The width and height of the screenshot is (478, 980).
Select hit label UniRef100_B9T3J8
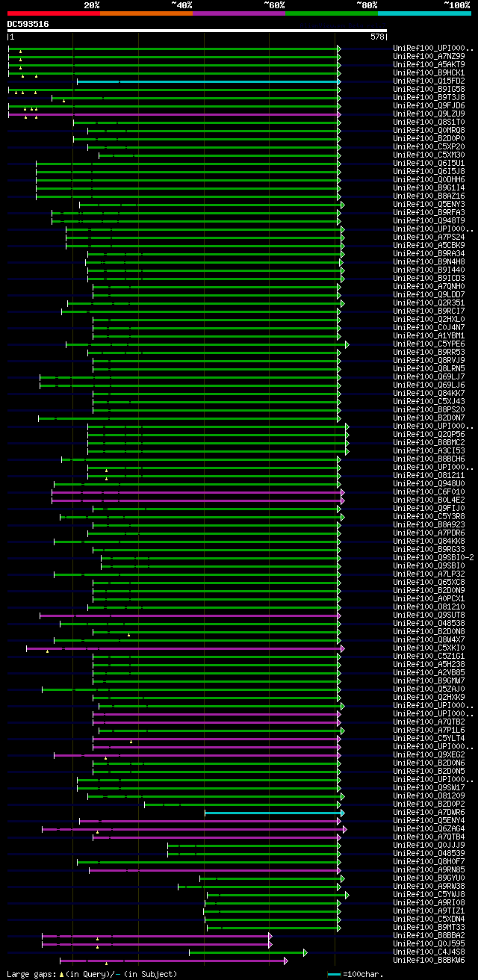[x=429, y=98]
